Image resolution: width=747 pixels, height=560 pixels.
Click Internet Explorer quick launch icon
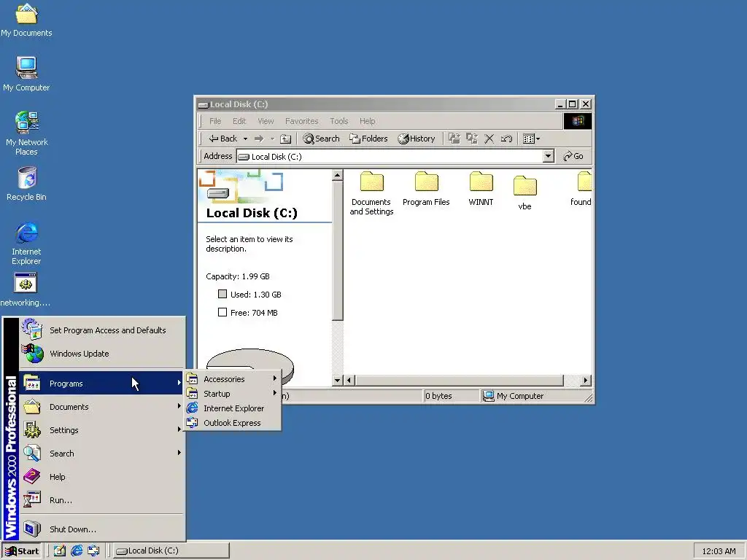pyautogui.click(x=77, y=551)
